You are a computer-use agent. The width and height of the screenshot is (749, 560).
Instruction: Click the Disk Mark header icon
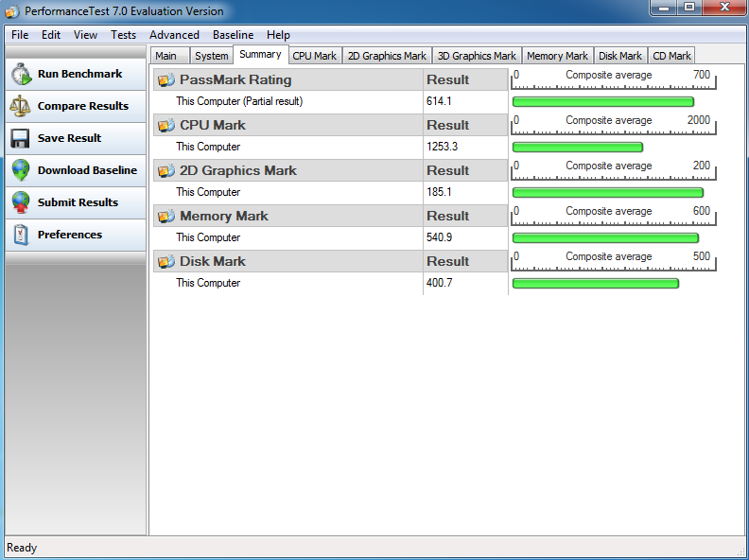[165, 261]
